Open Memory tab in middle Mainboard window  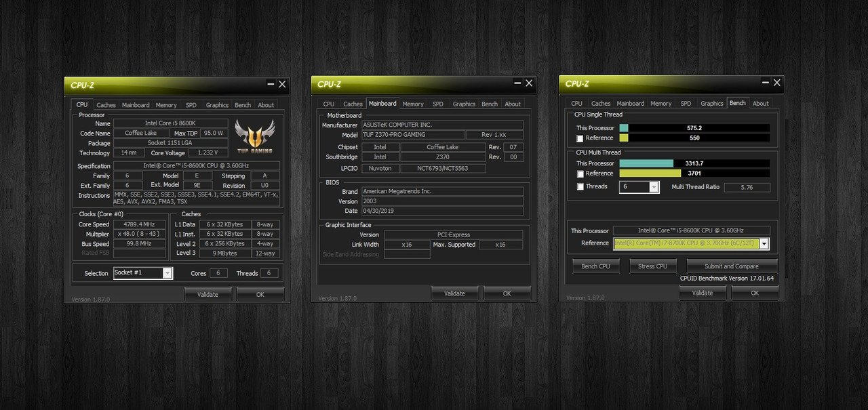pyautogui.click(x=413, y=104)
